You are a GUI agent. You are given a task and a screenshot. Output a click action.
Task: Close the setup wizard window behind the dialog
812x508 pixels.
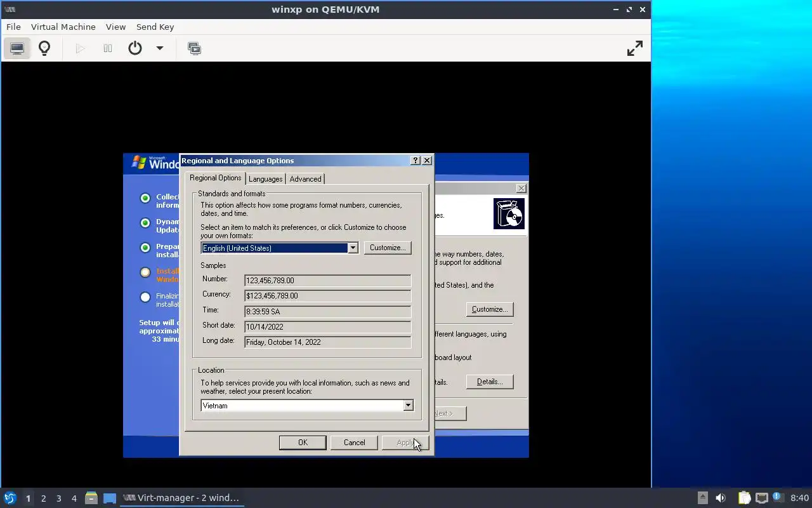pos(521,189)
